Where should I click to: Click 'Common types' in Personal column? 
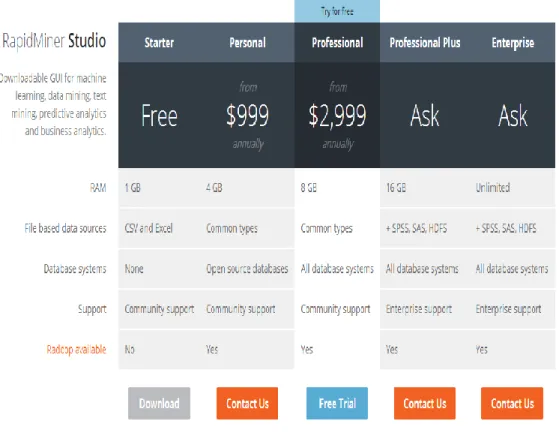[x=232, y=229]
